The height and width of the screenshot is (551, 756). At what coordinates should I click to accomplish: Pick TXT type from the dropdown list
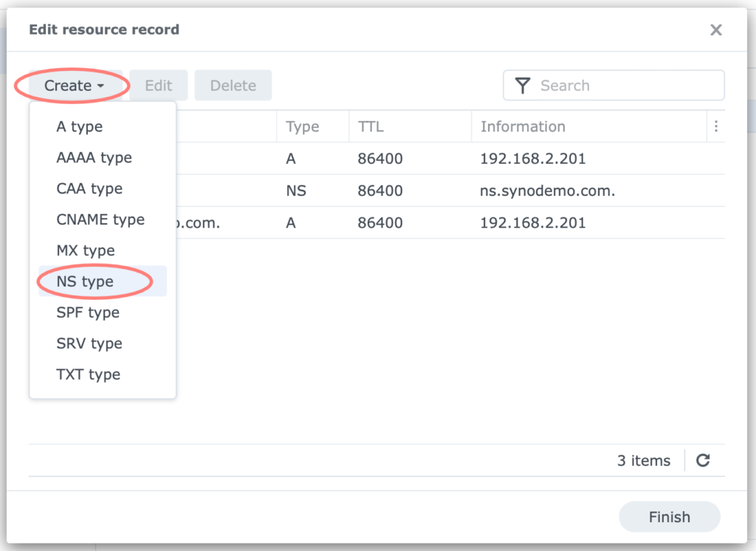[x=88, y=374]
